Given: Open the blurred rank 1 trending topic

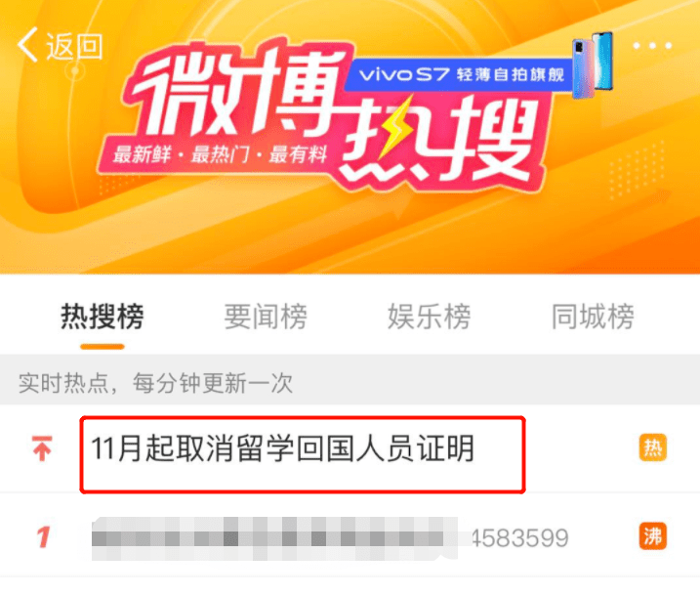Looking at the screenshot, I should (274, 538).
